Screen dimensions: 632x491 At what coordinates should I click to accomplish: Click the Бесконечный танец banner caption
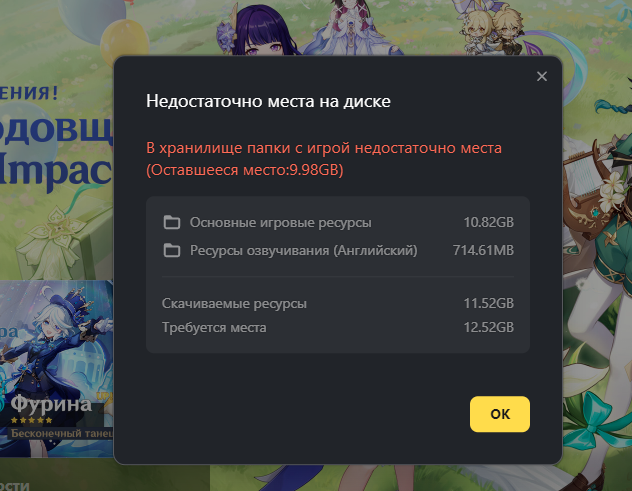(x=62, y=433)
